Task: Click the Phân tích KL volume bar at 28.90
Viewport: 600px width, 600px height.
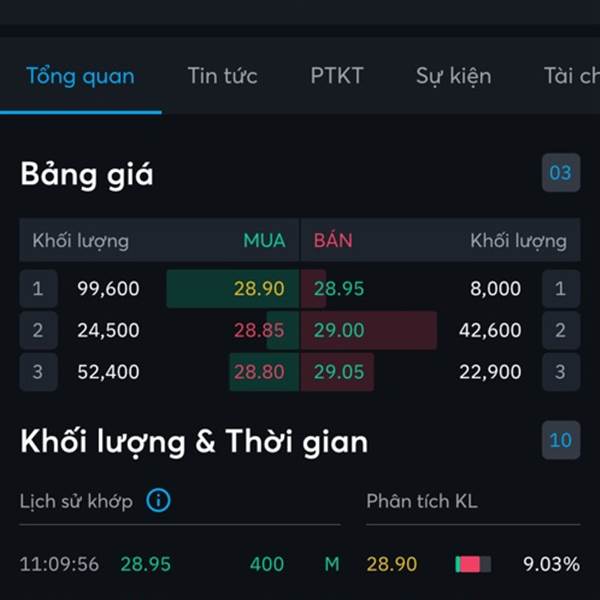Action: (x=473, y=564)
